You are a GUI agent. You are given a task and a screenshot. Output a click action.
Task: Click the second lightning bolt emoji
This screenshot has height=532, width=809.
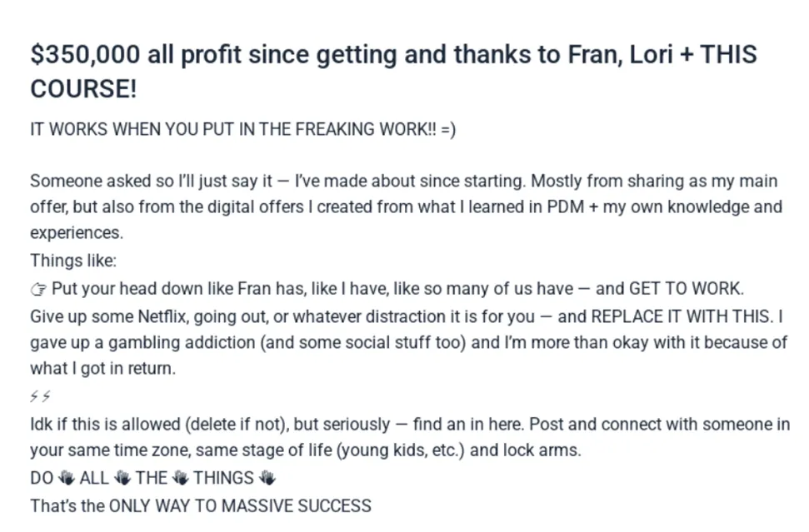coord(46,397)
